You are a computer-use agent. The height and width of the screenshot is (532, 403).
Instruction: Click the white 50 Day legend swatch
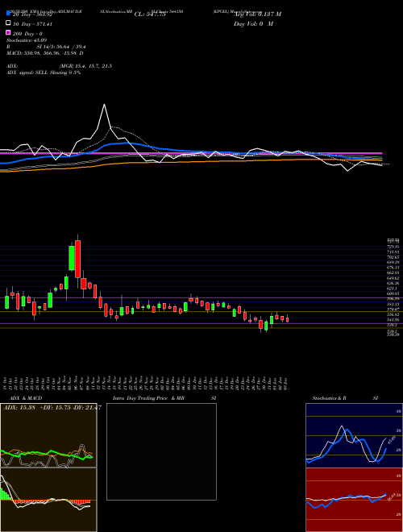pos(8,23)
